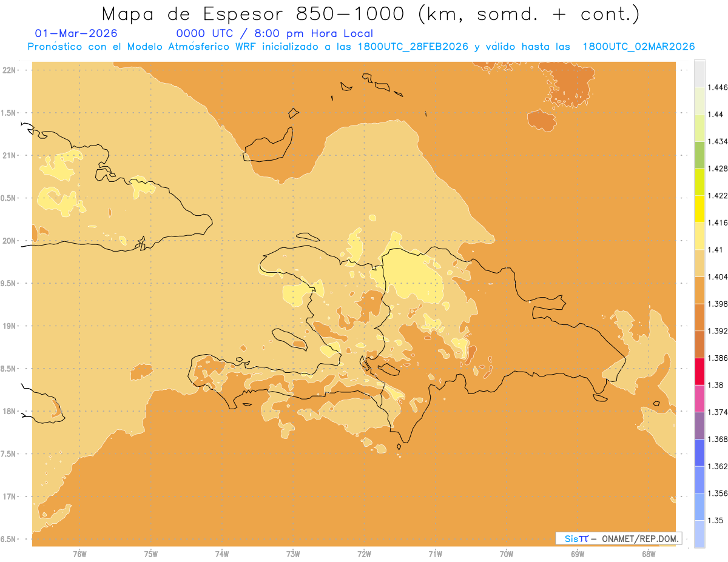Click the '22N' latitude label
This screenshot has width=728, height=562.
pyautogui.click(x=9, y=70)
